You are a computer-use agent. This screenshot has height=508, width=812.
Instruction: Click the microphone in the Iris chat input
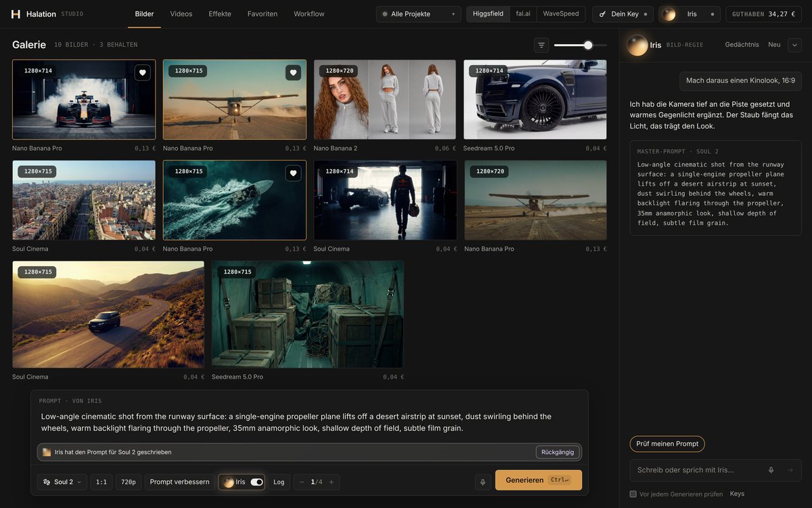(x=771, y=470)
